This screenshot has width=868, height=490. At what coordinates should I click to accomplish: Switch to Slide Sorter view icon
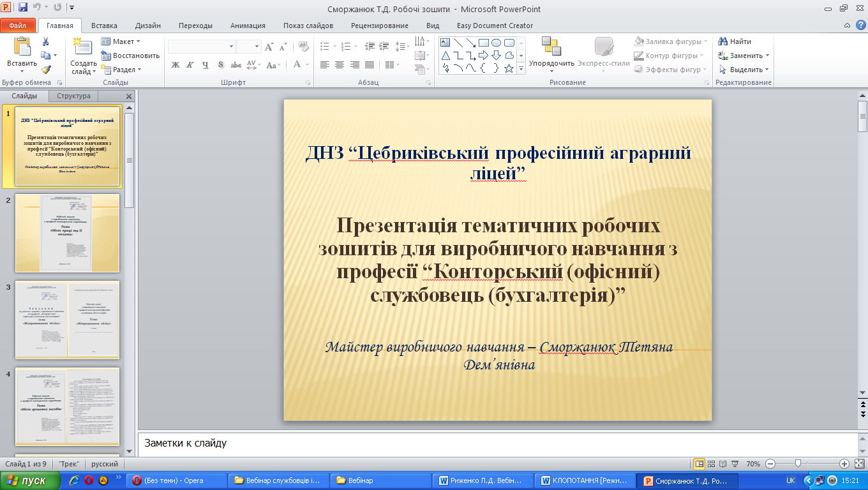coord(712,464)
